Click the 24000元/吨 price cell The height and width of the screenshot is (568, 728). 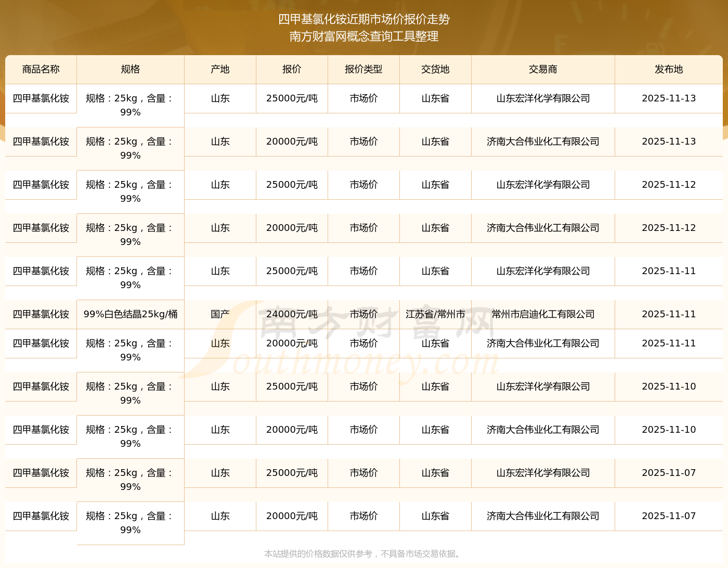point(292,314)
